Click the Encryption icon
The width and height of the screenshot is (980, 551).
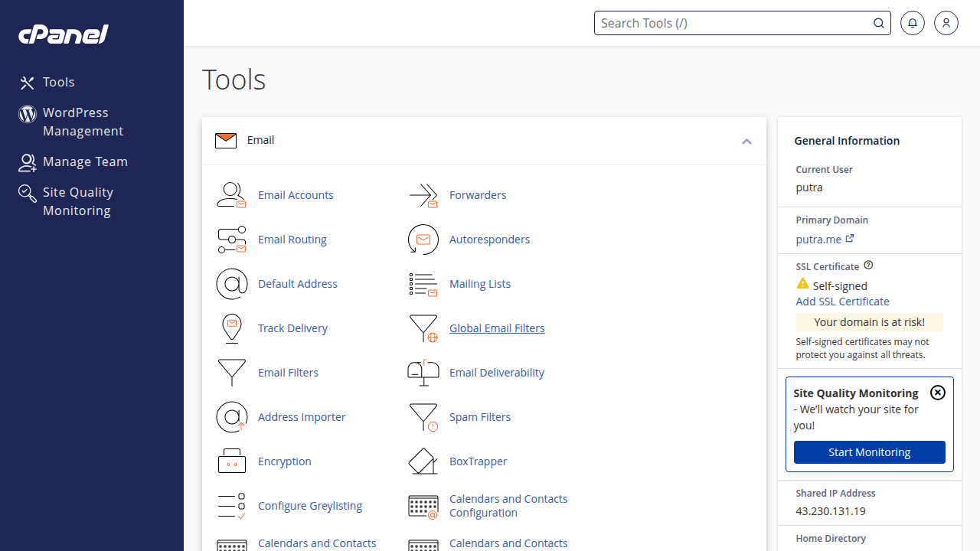click(x=231, y=461)
